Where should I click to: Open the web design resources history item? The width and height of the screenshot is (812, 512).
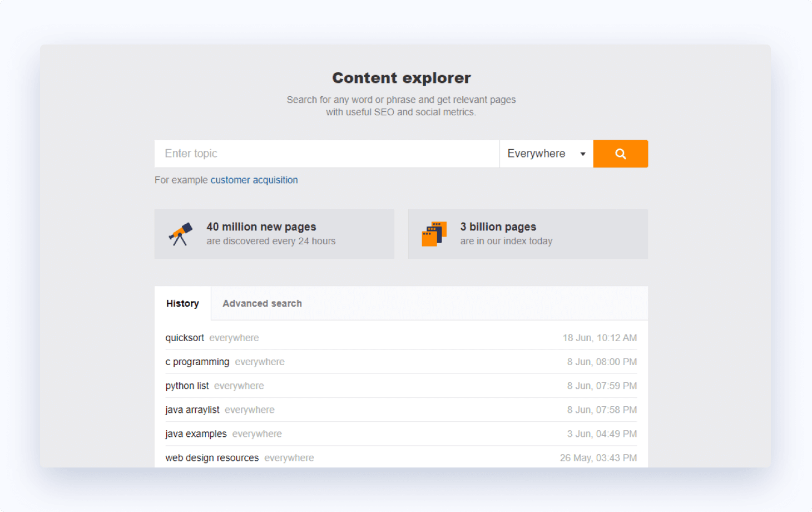tap(212, 457)
